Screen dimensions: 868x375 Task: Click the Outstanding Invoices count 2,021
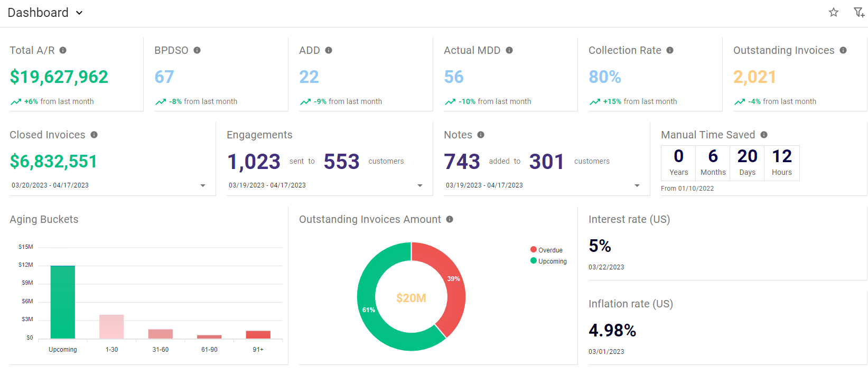(754, 77)
